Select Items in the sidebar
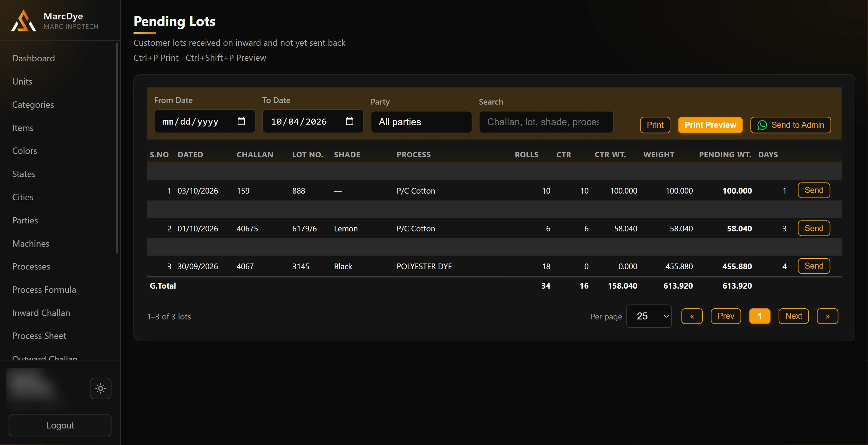868x445 pixels. point(23,128)
